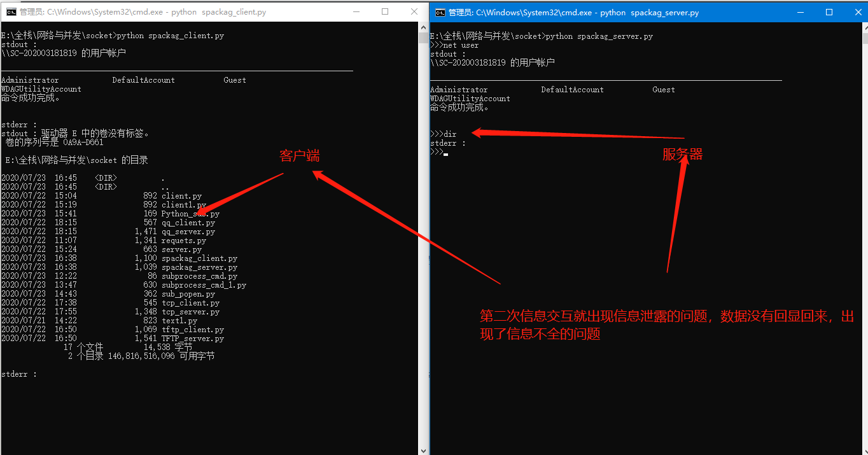Image resolution: width=868 pixels, height=455 pixels.
Task: Click the spackag_client.py window title text
Action: 143,12
